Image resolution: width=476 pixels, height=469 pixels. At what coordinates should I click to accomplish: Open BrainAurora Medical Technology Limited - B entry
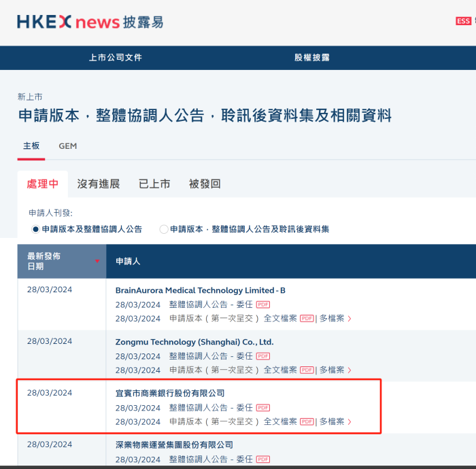pos(201,290)
